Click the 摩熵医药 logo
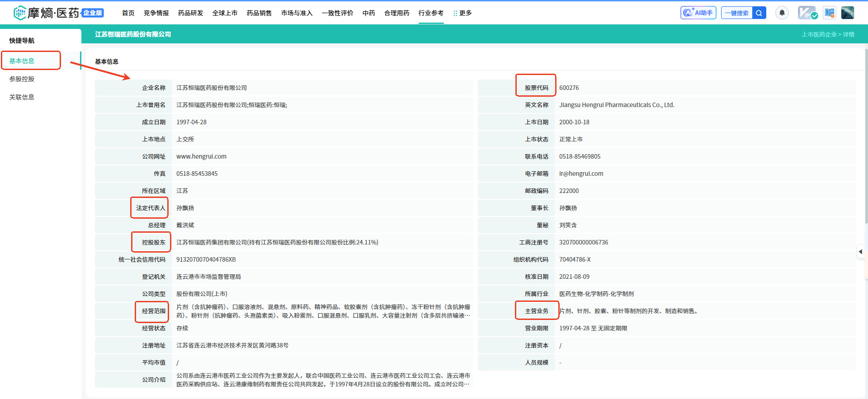This screenshot has width=868, height=399. (x=59, y=13)
